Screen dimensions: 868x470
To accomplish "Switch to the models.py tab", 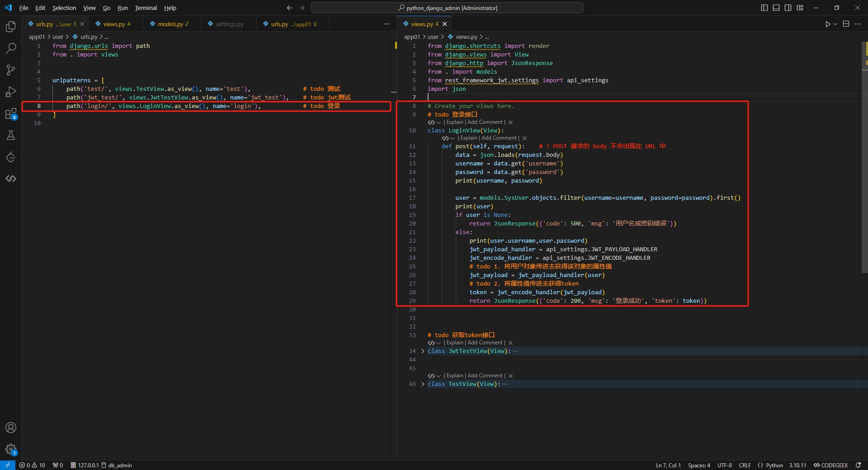I will [170, 24].
